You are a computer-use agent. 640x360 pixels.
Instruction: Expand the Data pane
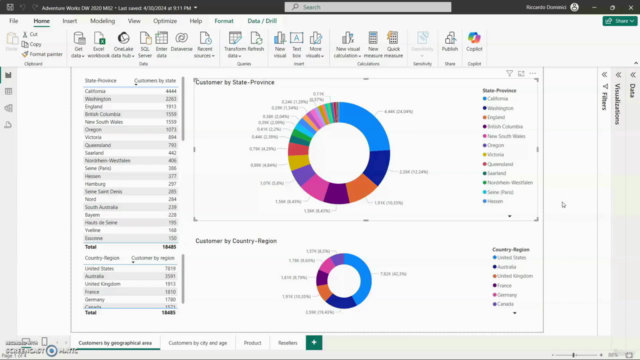pos(633,75)
